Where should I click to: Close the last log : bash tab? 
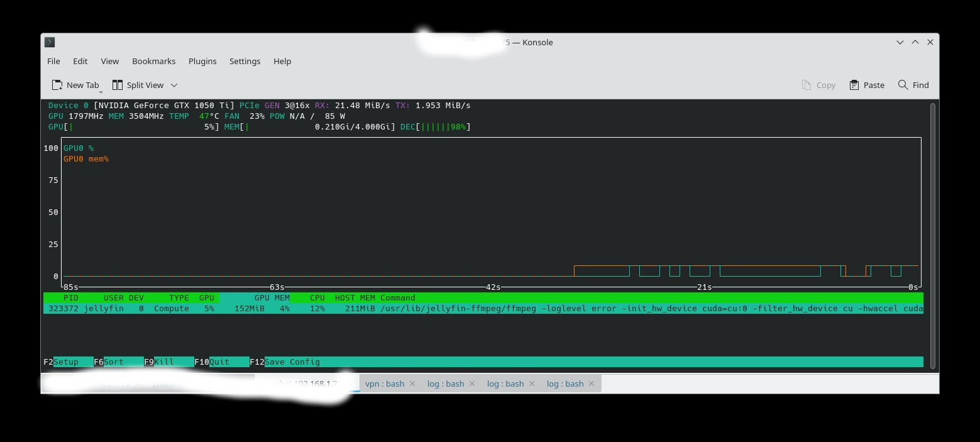point(592,384)
